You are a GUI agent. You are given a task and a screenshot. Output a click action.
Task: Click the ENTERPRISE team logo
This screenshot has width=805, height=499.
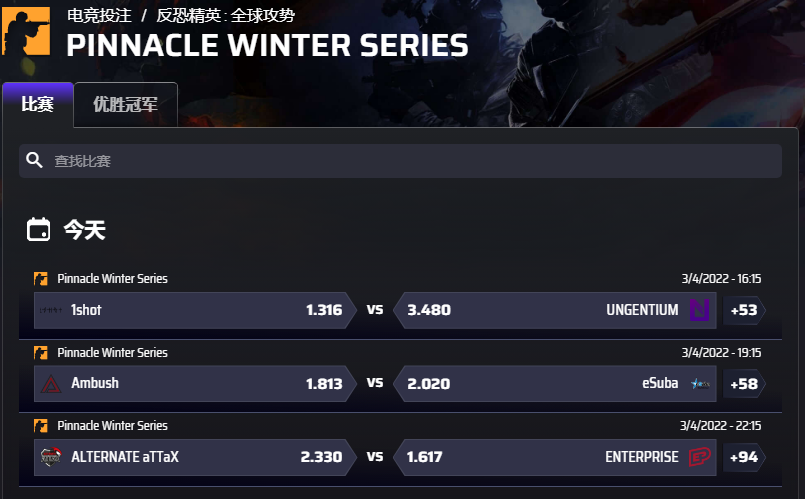699,457
